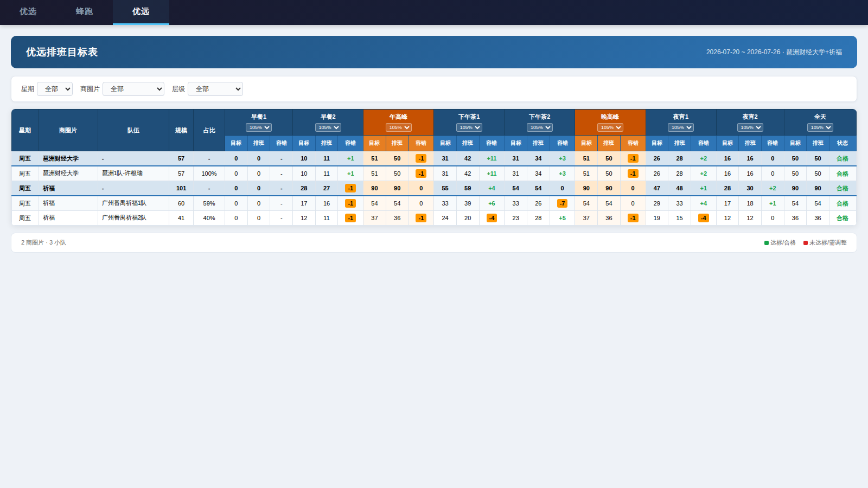This screenshot has height=488, width=868.
Task: Click the 商圈片 column header
Action: pos(68,130)
